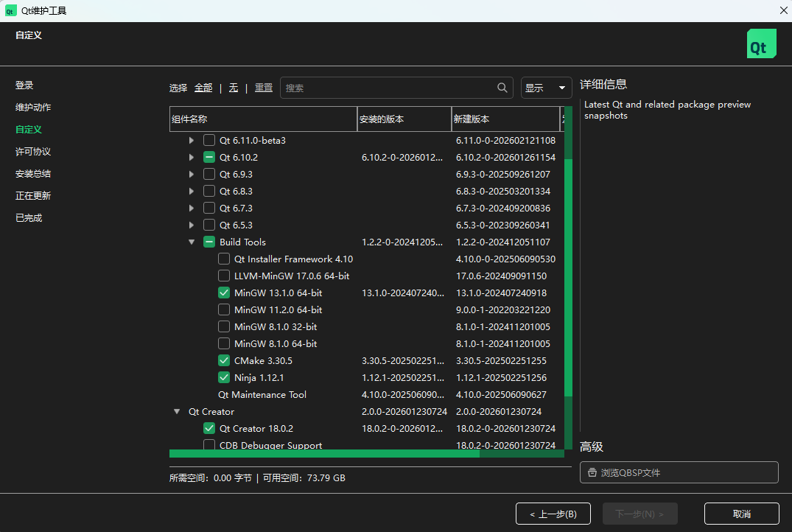
Task: Click the 下一步(N) next button
Action: pyautogui.click(x=640, y=514)
